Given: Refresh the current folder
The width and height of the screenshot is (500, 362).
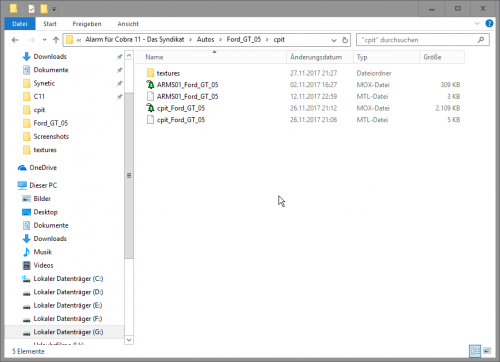Looking at the screenshot, I should pyautogui.click(x=345, y=40).
